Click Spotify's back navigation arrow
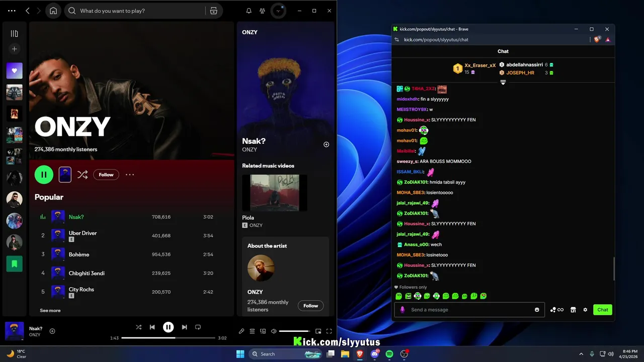 (x=28, y=11)
